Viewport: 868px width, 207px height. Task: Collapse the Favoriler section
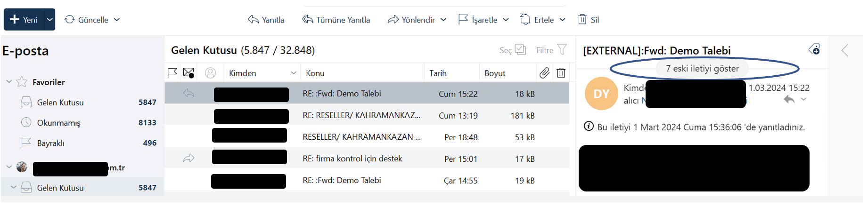click(9, 82)
